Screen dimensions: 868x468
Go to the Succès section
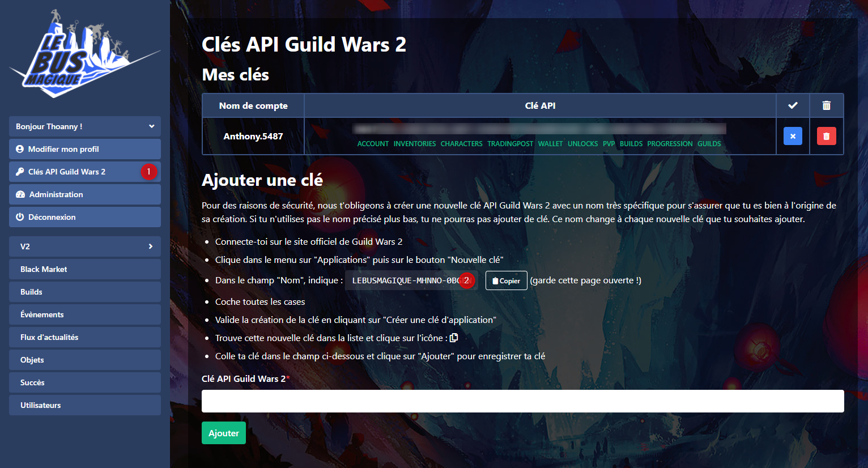[x=85, y=382]
